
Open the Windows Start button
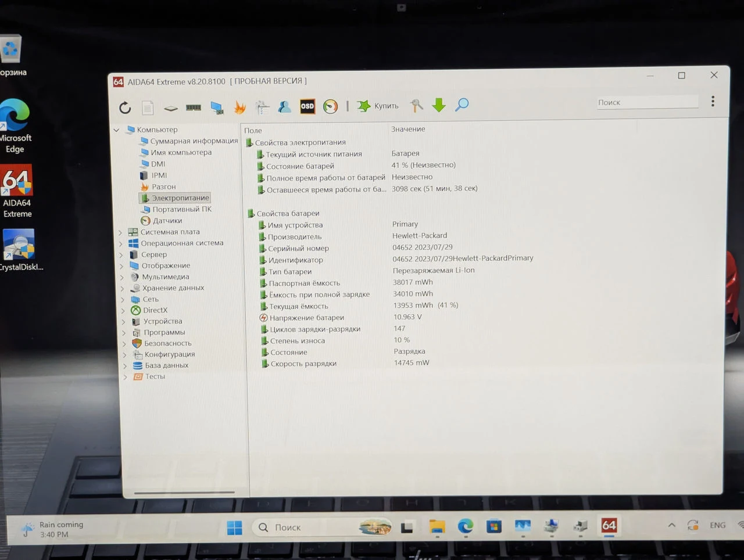tap(234, 527)
